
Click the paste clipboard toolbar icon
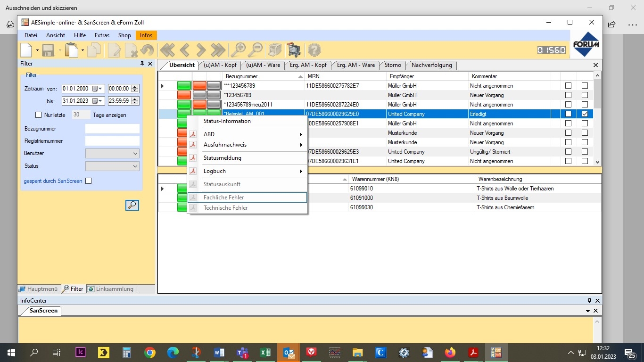(x=71, y=50)
